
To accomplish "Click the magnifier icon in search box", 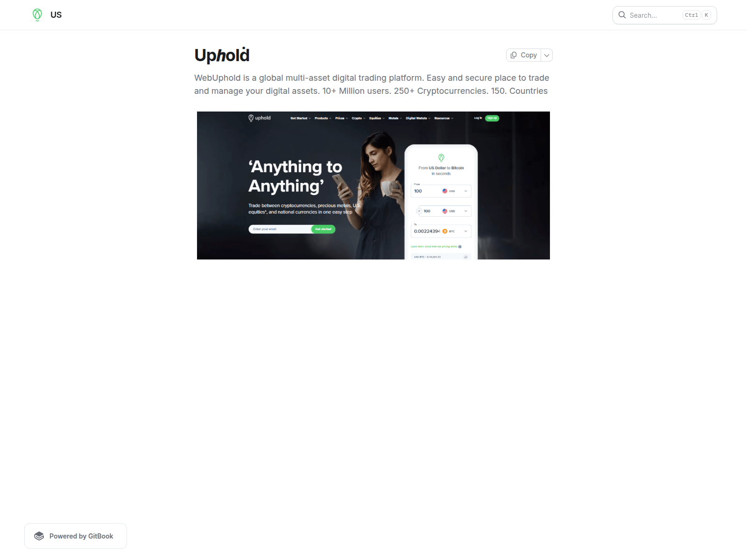I will pyautogui.click(x=622, y=15).
